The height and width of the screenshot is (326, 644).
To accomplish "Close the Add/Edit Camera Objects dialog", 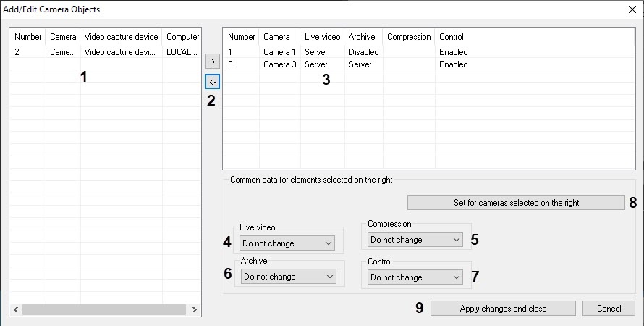I will pyautogui.click(x=631, y=9).
